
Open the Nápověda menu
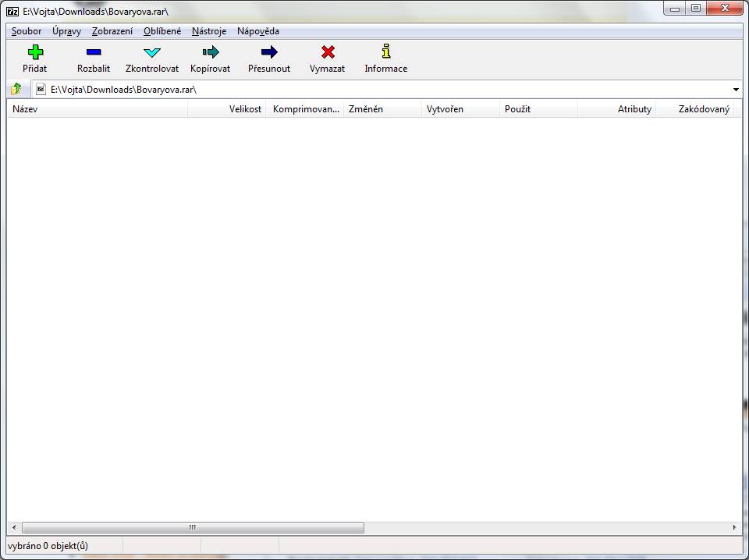[258, 31]
